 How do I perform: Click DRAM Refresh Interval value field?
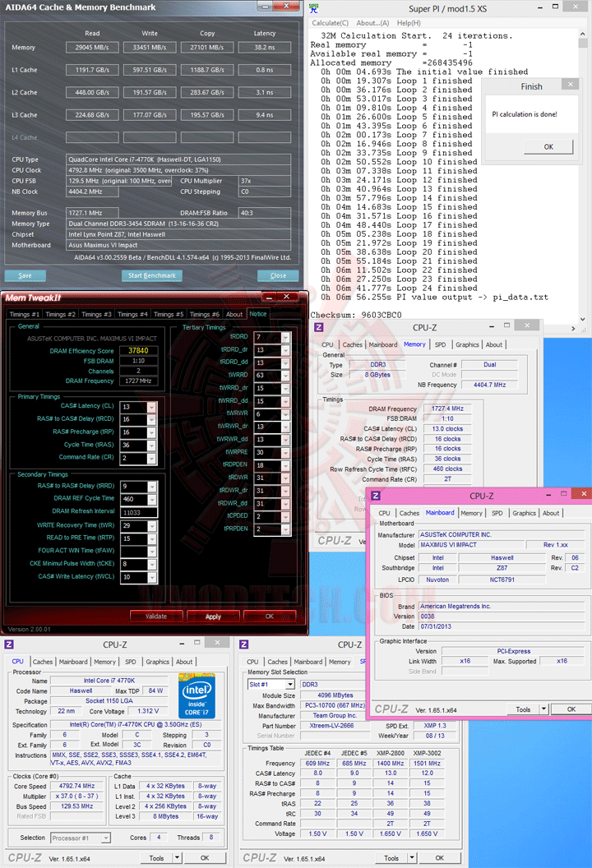[138, 513]
